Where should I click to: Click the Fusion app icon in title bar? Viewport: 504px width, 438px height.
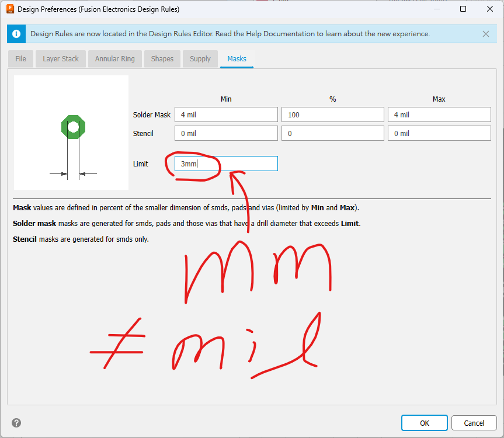point(10,9)
